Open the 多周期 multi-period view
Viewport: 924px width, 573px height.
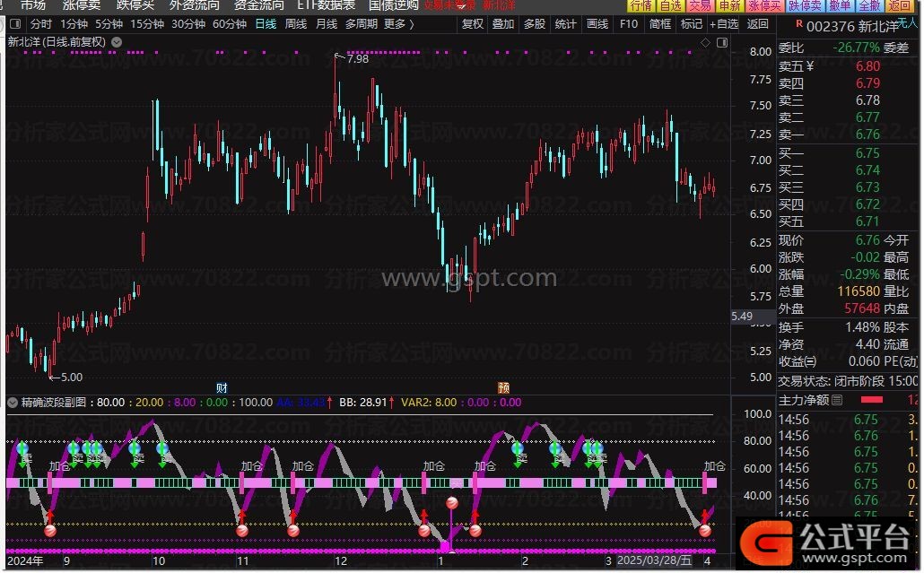pyautogui.click(x=362, y=24)
